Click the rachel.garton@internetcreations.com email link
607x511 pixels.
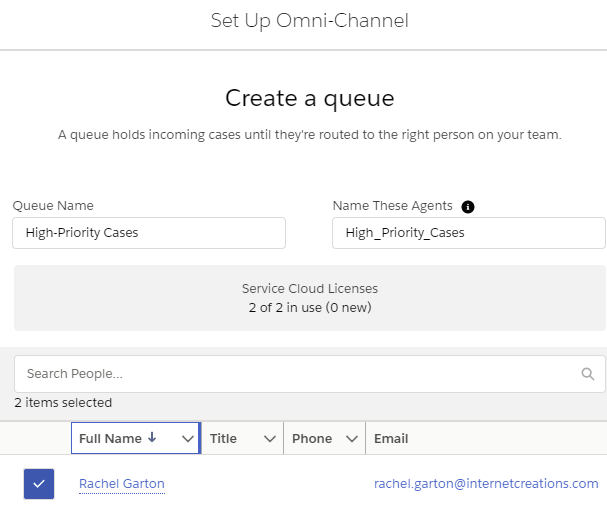(x=486, y=484)
